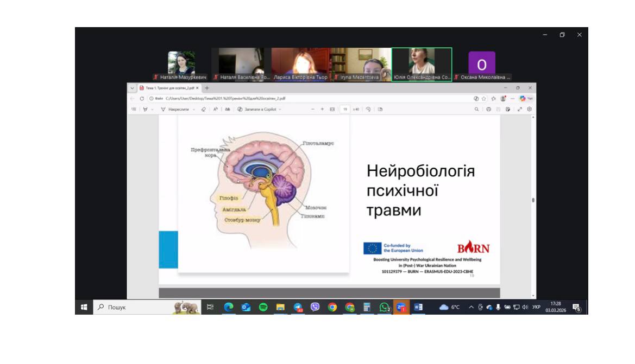The height and width of the screenshot is (364, 635).
Task: Open Spotify from the taskbar
Action: (263, 307)
